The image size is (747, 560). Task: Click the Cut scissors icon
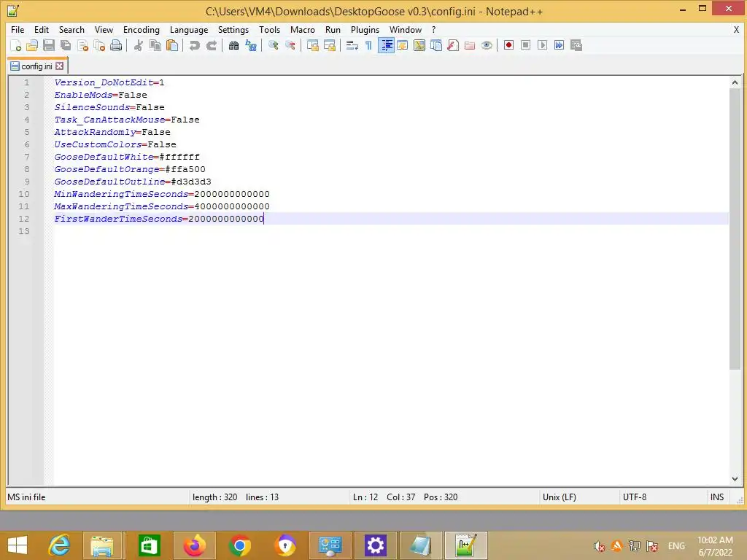138,45
